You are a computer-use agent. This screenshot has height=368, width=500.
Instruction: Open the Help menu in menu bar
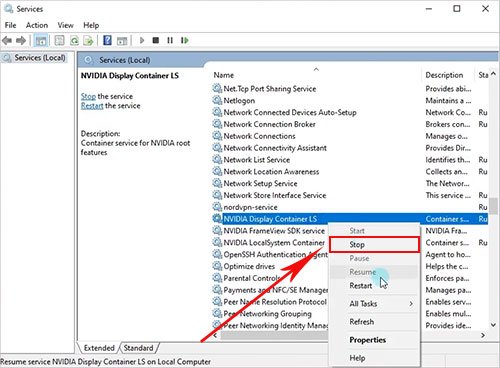coord(91,25)
